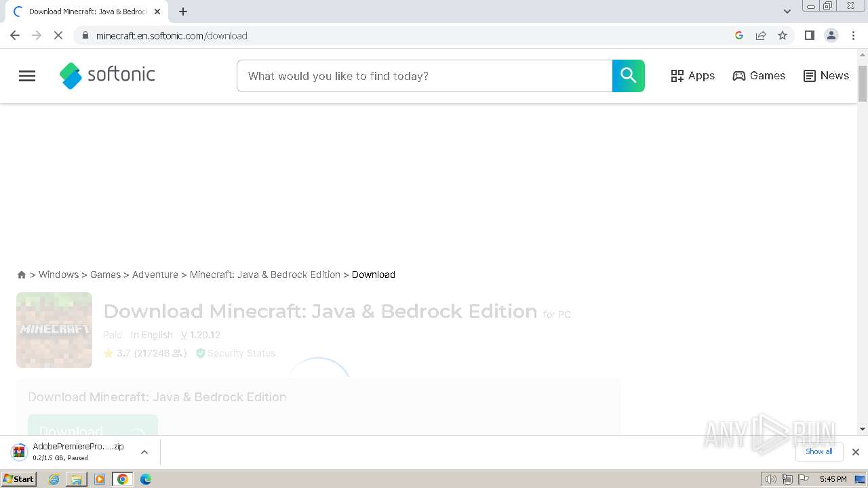Click the Action Center flag icon
868x488 pixels.
pyautogui.click(x=804, y=479)
